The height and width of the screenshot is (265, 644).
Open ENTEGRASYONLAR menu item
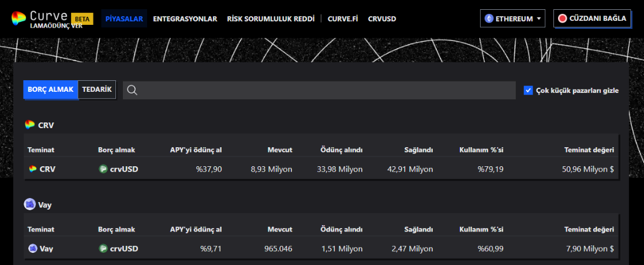point(185,19)
